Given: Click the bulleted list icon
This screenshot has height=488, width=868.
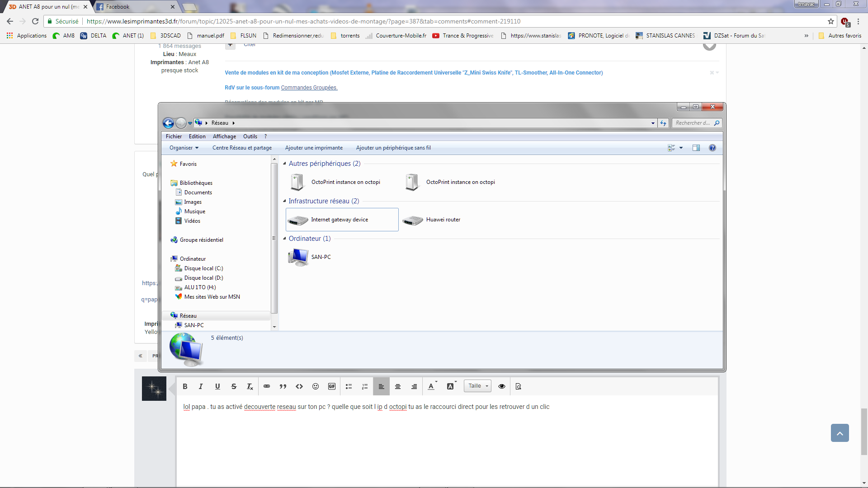Looking at the screenshot, I should tap(349, 386).
